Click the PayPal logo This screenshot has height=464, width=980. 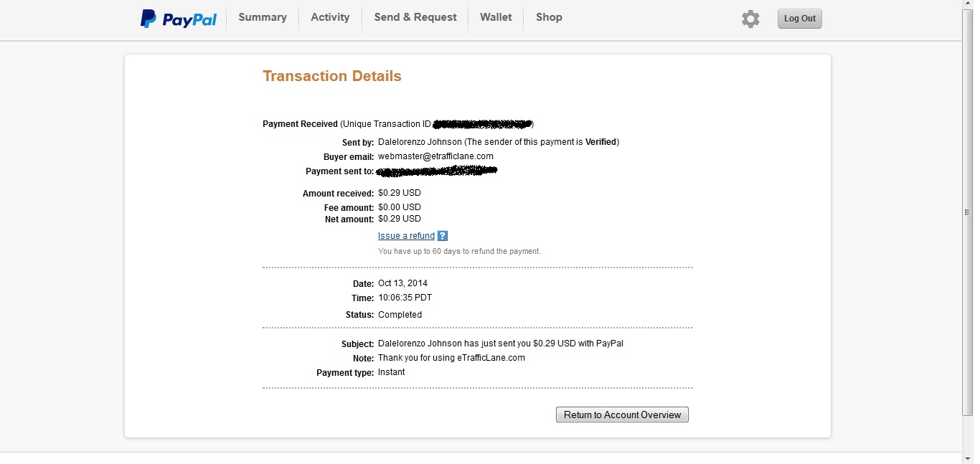(178, 19)
